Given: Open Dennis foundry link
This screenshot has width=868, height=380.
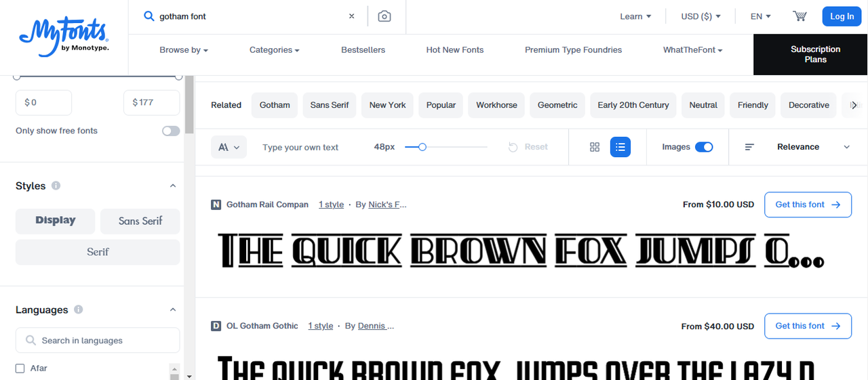Looking at the screenshot, I should pyautogui.click(x=376, y=326).
